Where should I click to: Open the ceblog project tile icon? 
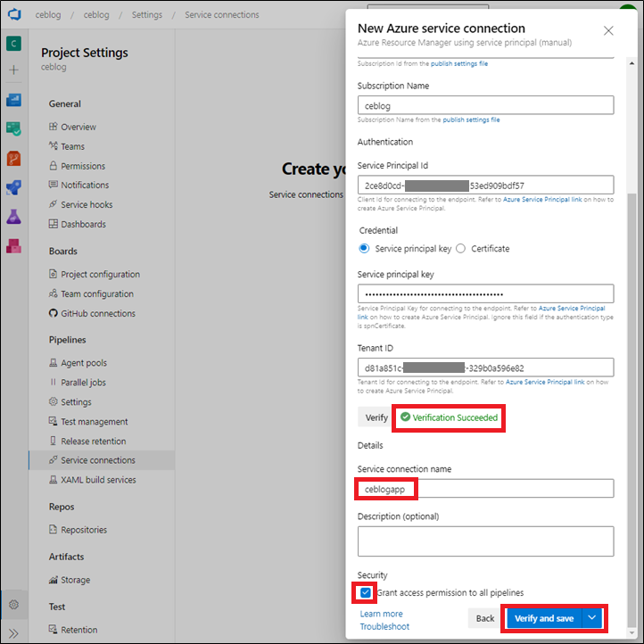(x=14, y=44)
